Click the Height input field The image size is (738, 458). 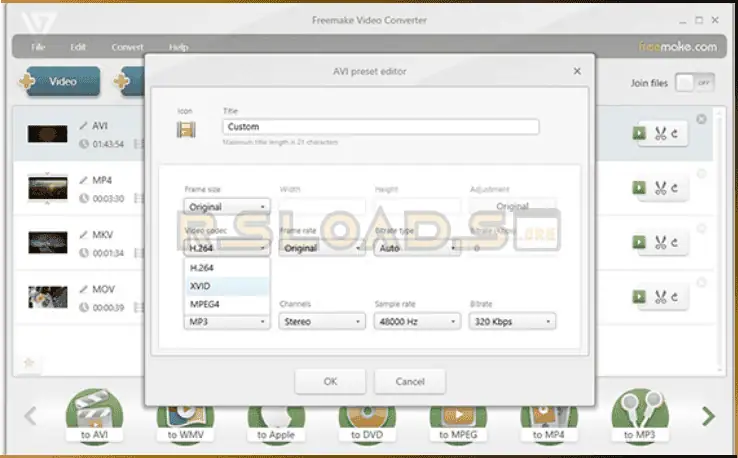point(417,206)
